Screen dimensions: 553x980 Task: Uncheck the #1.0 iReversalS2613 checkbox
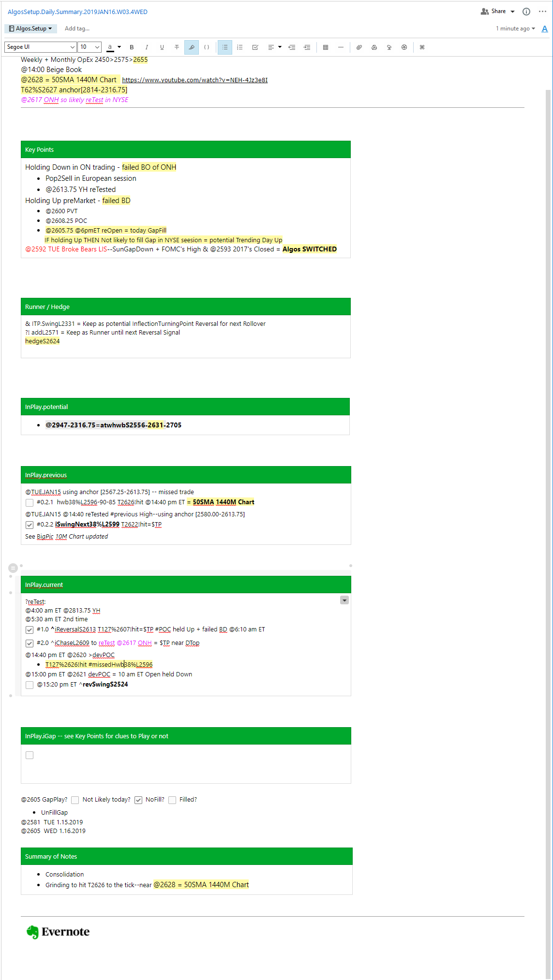point(30,630)
